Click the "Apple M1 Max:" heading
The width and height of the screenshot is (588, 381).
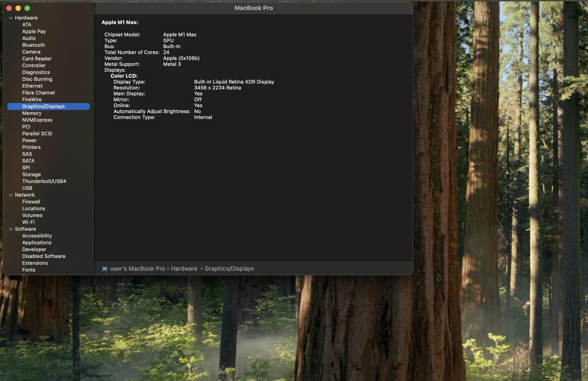[120, 22]
